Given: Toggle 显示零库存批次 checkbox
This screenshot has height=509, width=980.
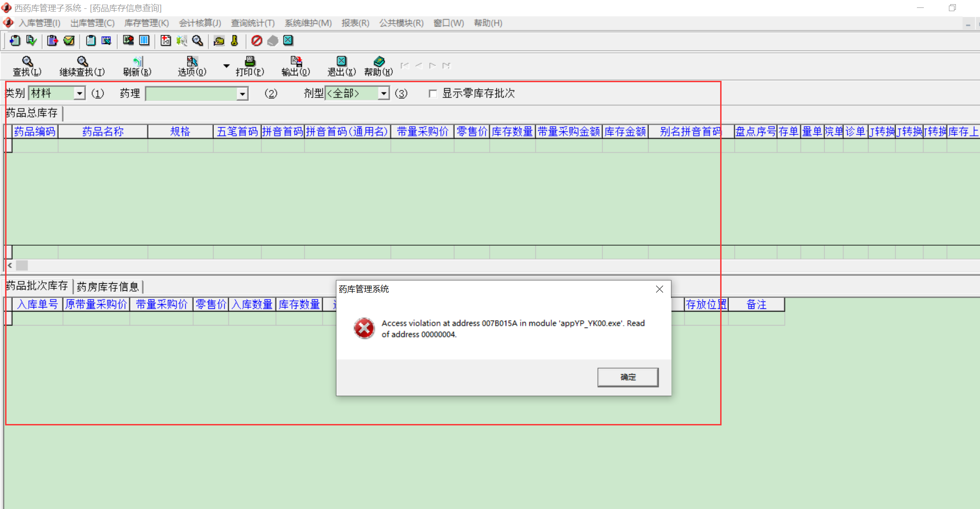Looking at the screenshot, I should [x=433, y=94].
